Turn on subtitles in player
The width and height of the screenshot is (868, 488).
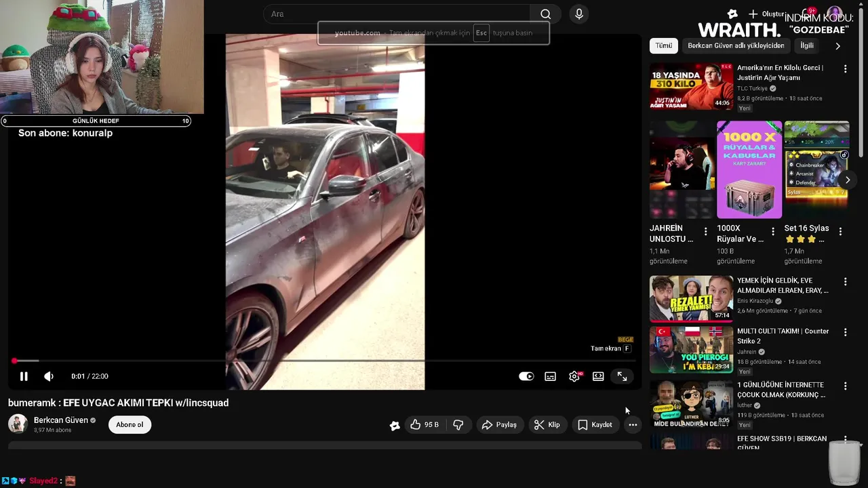point(551,376)
